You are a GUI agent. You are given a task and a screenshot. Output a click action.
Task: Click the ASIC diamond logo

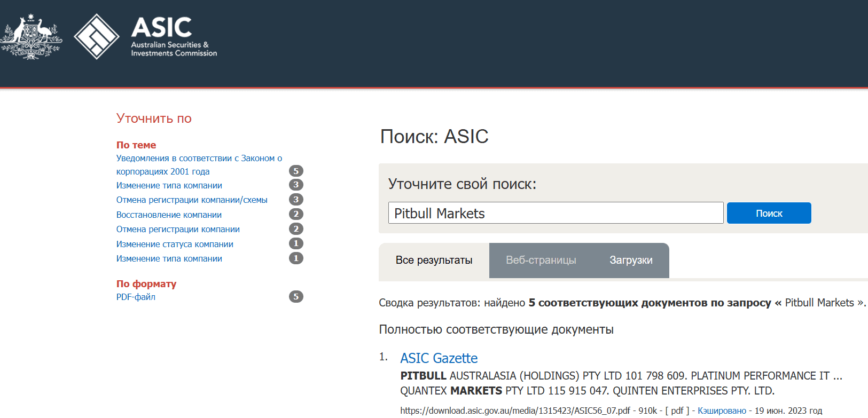[96, 36]
